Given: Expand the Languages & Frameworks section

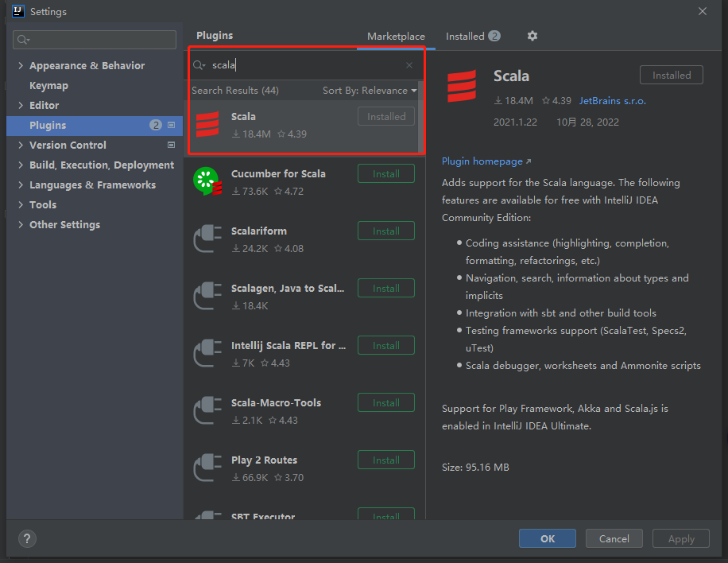Looking at the screenshot, I should [x=21, y=185].
